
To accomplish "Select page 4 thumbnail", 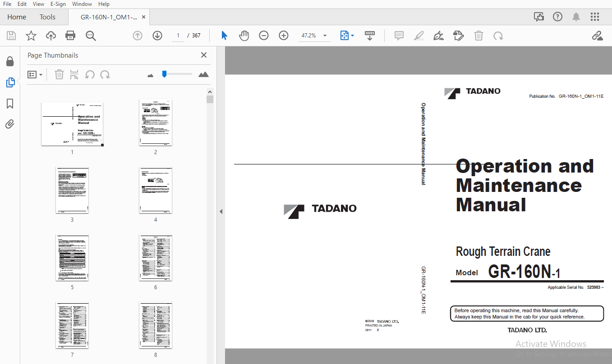I will click(156, 190).
